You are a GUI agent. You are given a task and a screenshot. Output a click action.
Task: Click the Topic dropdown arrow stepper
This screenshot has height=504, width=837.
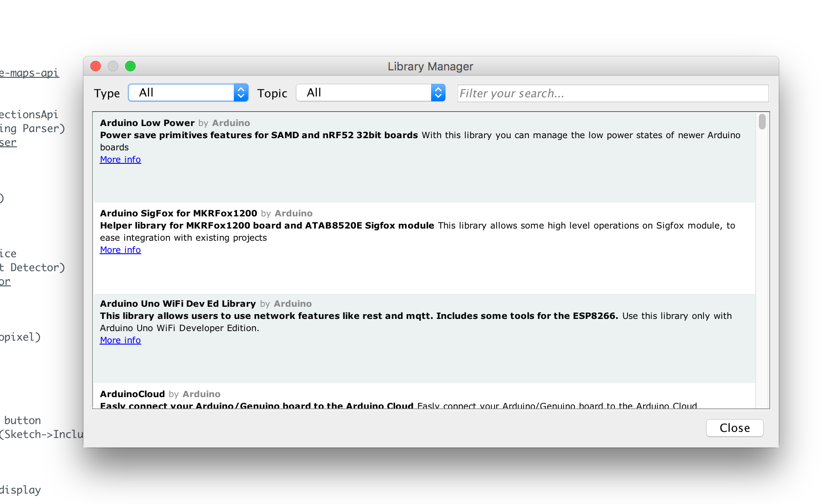click(438, 93)
